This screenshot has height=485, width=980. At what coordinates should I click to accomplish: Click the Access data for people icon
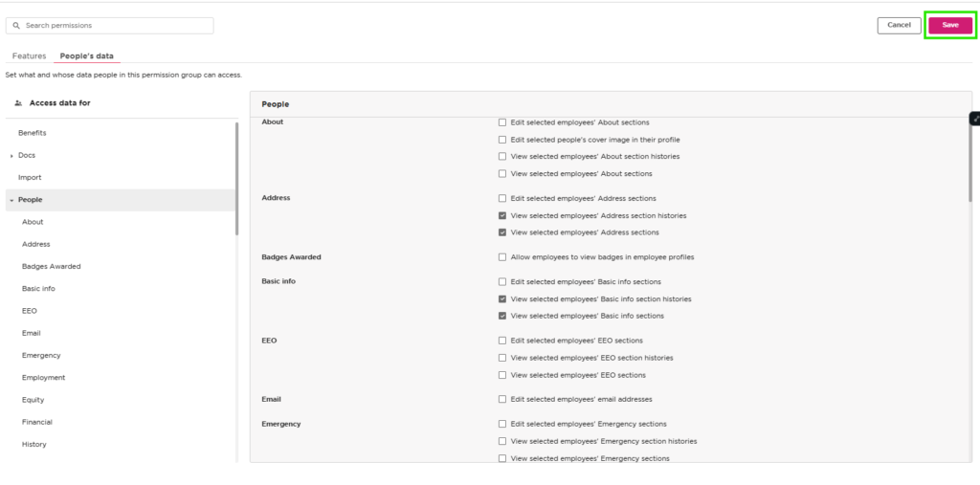tap(18, 103)
